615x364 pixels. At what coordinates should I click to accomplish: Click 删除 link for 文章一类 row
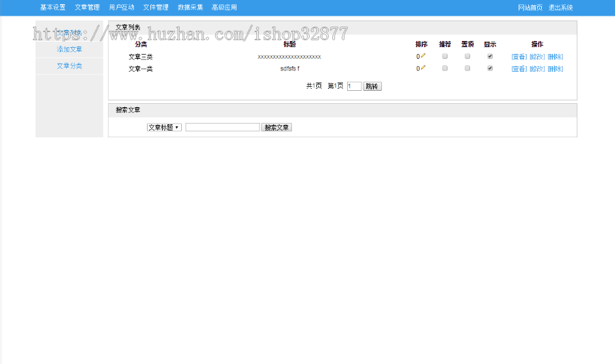556,69
